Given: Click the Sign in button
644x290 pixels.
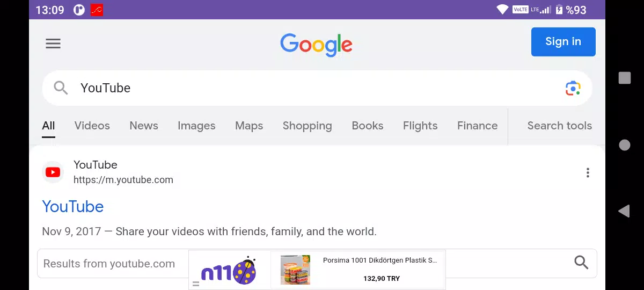Looking at the screenshot, I should (x=563, y=42).
